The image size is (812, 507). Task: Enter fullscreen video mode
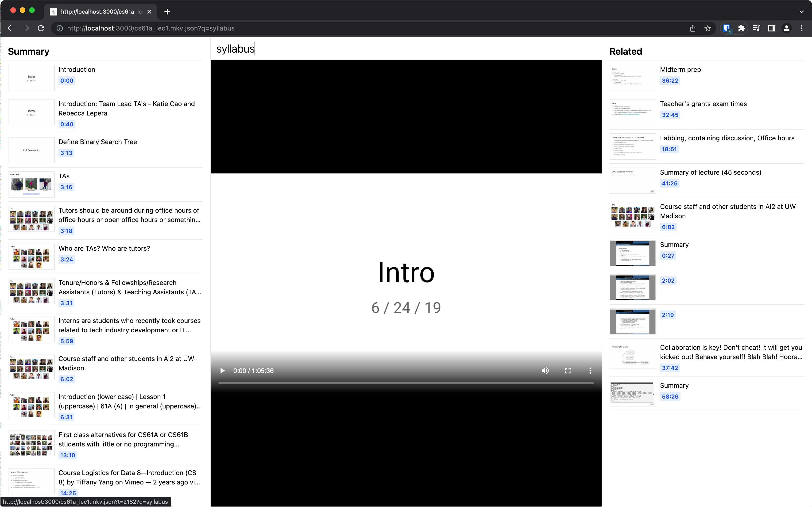click(x=568, y=371)
